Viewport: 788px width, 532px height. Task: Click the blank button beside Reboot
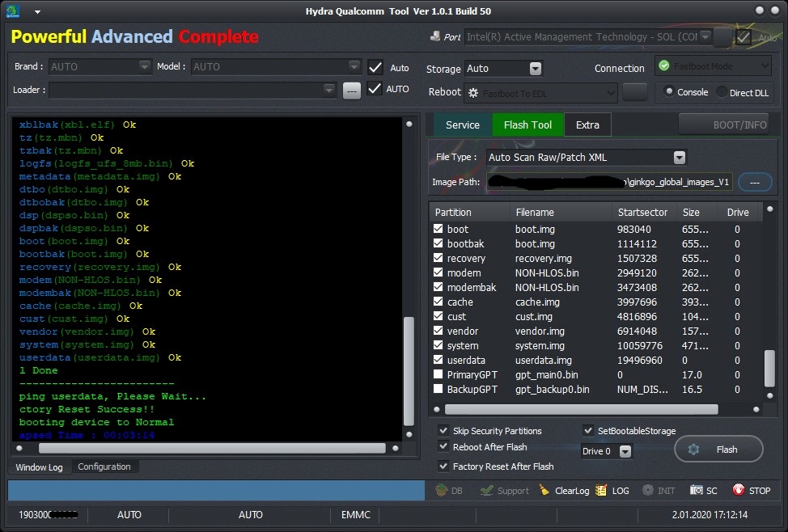click(x=635, y=92)
